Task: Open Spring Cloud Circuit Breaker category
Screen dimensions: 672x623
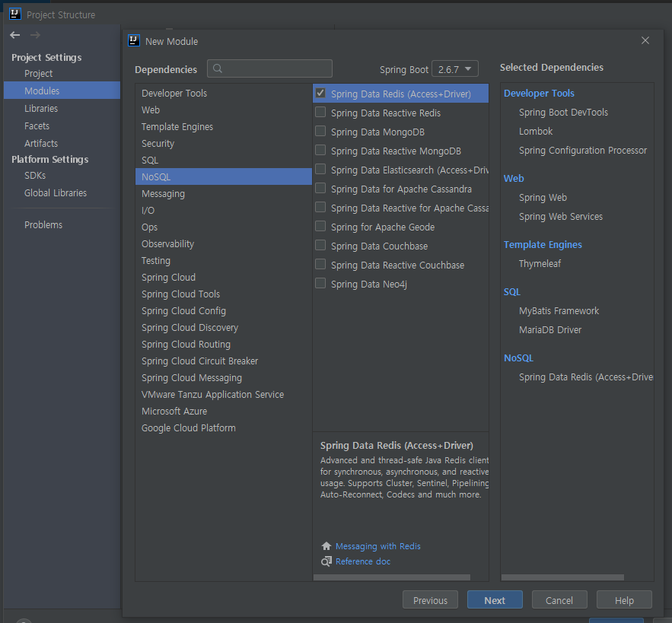Action: point(223,361)
